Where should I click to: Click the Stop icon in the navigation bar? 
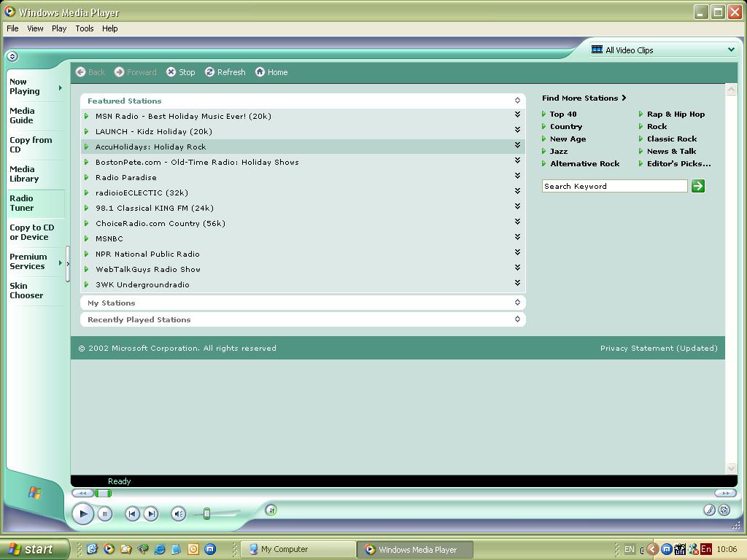(181, 72)
